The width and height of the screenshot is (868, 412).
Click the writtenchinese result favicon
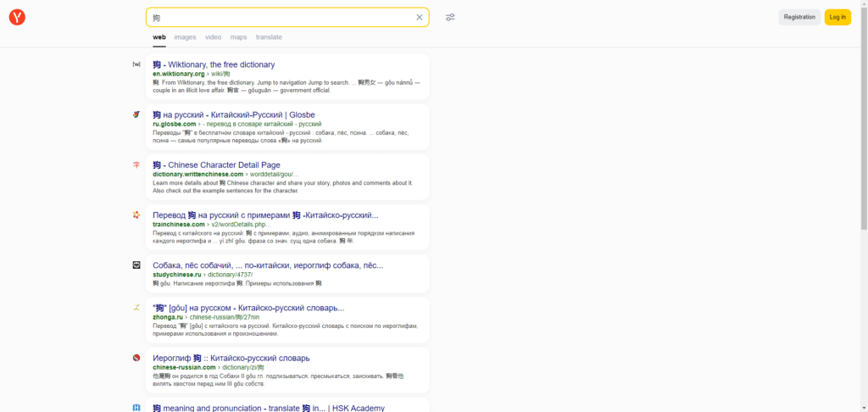pyautogui.click(x=136, y=164)
